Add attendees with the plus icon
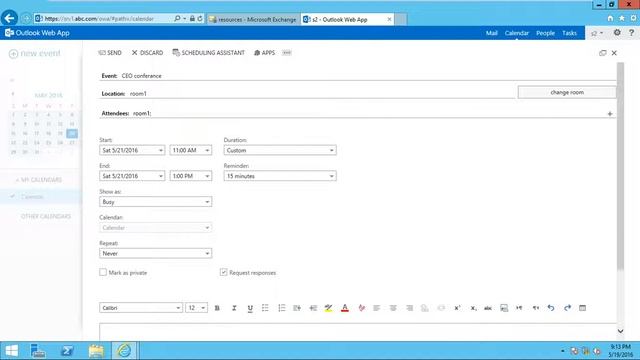 click(x=610, y=113)
